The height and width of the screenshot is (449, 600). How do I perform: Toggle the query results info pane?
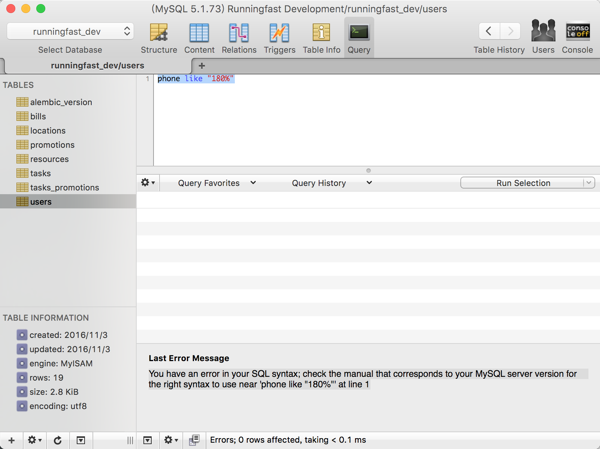[x=147, y=440]
